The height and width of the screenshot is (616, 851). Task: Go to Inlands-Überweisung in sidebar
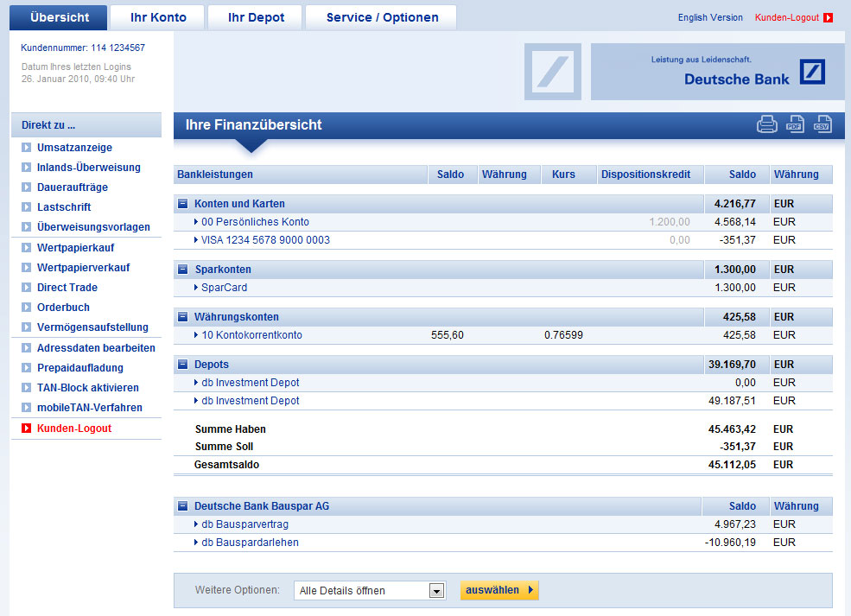88,167
